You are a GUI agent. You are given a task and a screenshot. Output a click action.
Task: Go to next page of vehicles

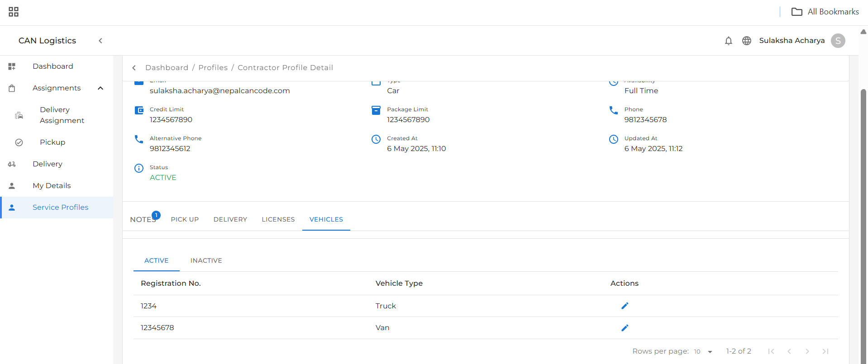(807, 351)
